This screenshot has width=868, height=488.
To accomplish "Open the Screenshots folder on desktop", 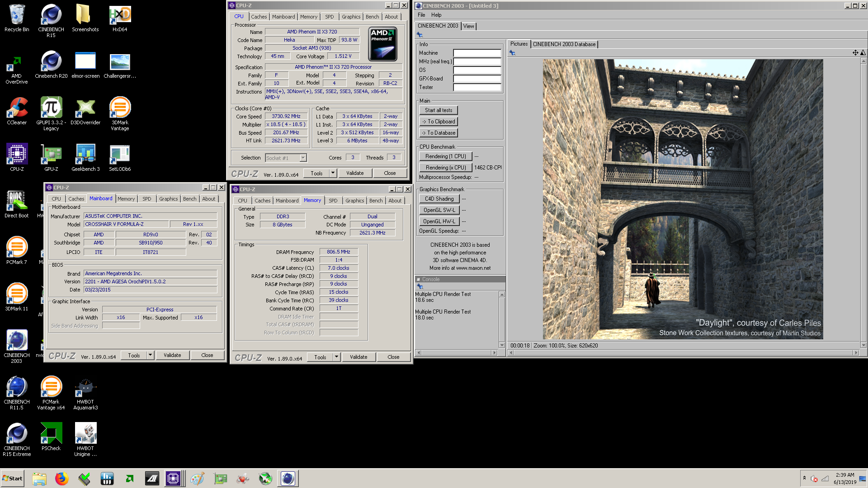I will pyautogui.click(x=85, y=18).
